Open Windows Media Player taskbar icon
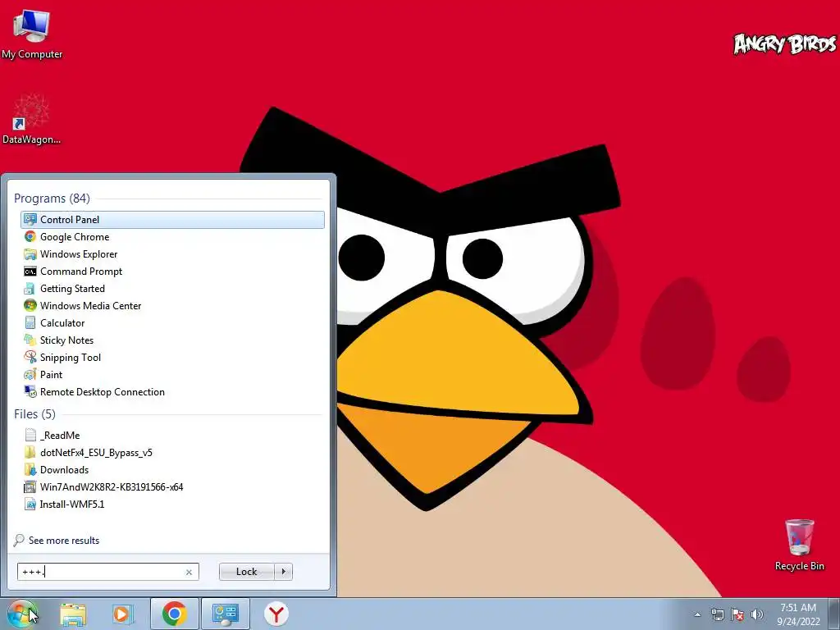This screenshot has width=840, height=630. pos(122,614)
